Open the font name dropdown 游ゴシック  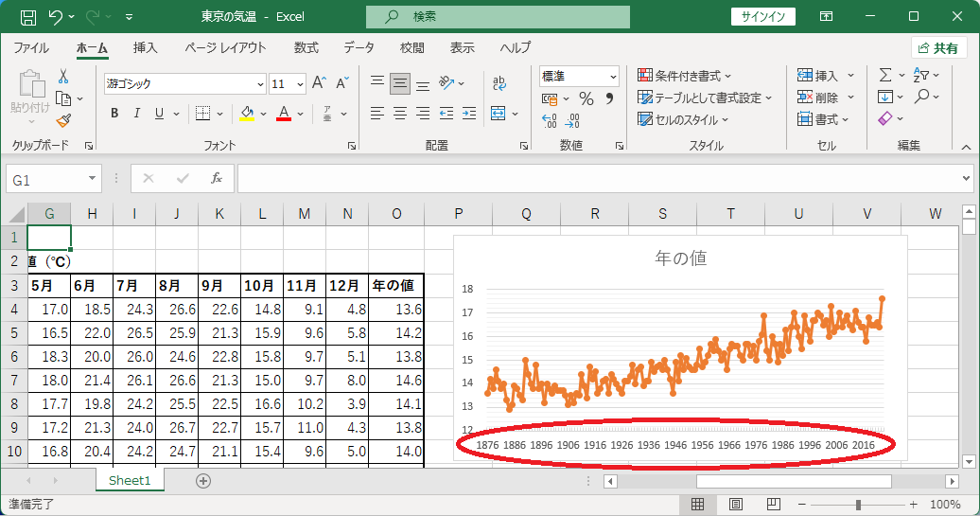tap(261, 84)
